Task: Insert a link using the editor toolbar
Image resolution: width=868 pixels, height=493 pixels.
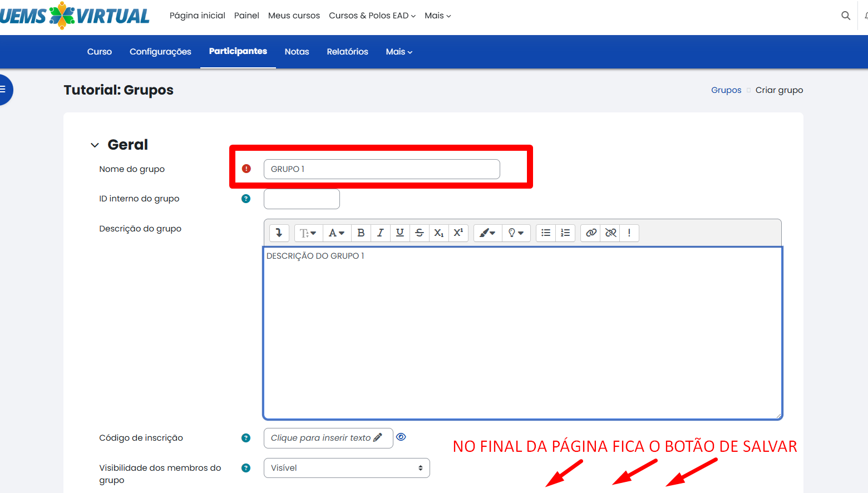Action: point(590,233)
